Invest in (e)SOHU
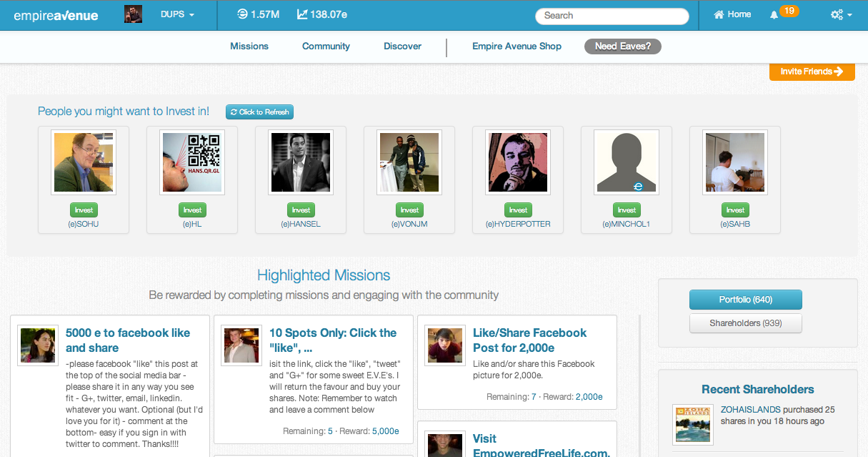Screen dimensions: 868x457 [84, 210]
